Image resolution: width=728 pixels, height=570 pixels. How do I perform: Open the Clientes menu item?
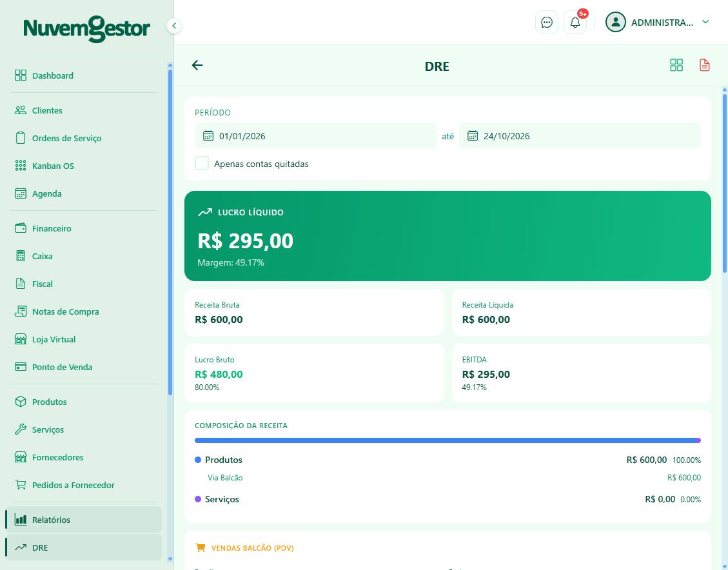click(84, 110)
